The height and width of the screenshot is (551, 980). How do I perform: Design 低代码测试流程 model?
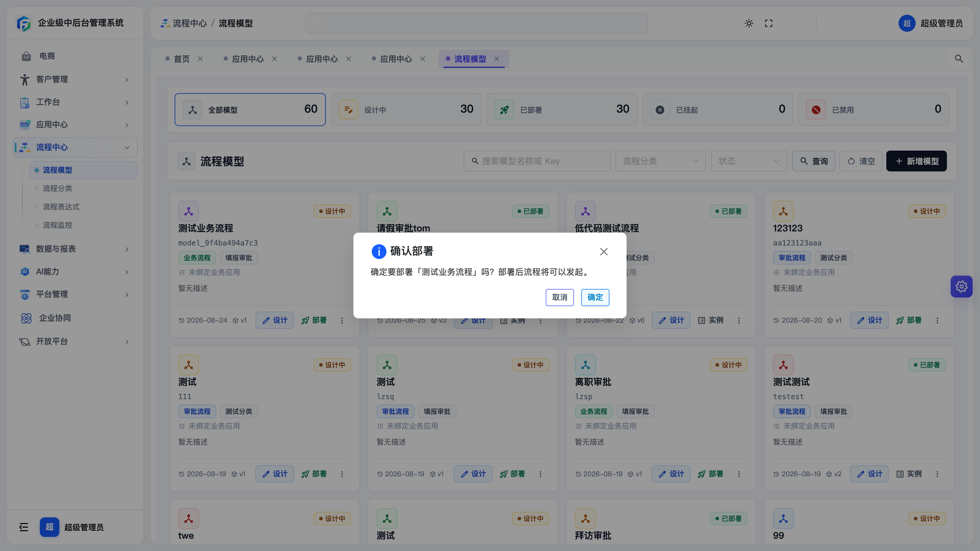pyautogui.click(x=671, y=320)
